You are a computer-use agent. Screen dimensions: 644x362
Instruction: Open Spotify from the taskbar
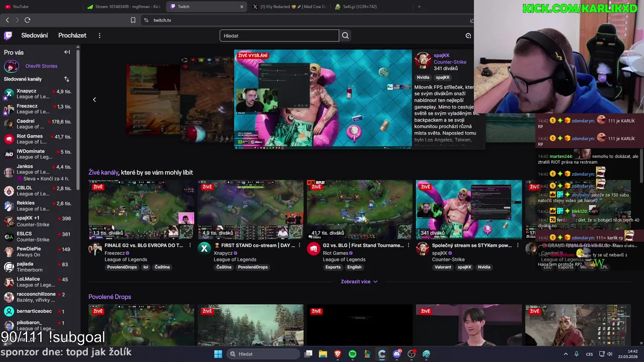tap(353, 354)
